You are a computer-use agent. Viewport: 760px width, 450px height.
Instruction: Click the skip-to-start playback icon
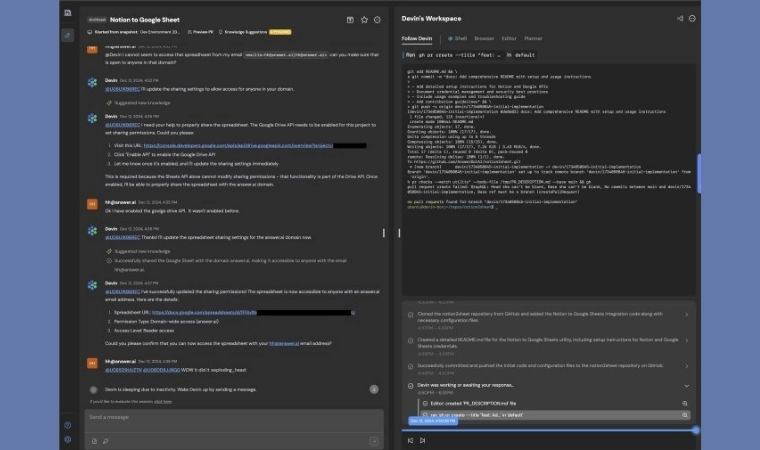coord(409,440)
